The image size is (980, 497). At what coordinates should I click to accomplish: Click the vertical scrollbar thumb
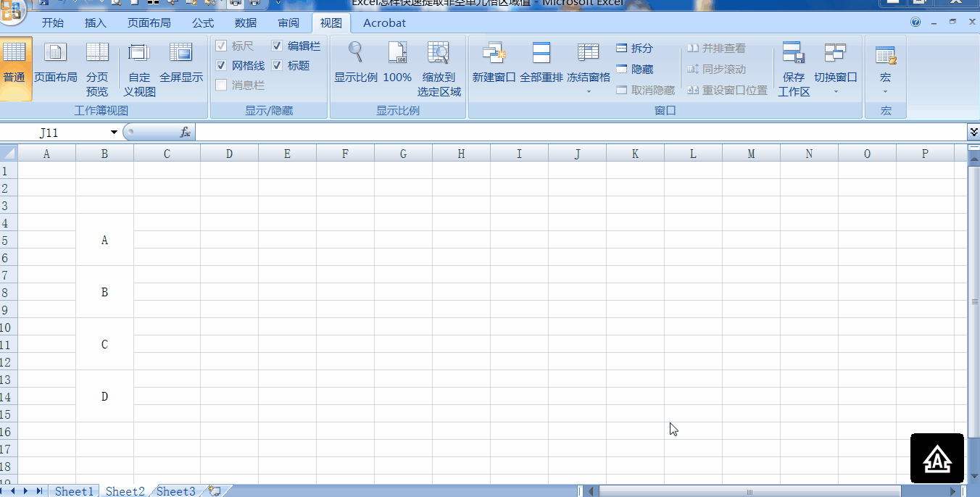click(x=974, y=301)
